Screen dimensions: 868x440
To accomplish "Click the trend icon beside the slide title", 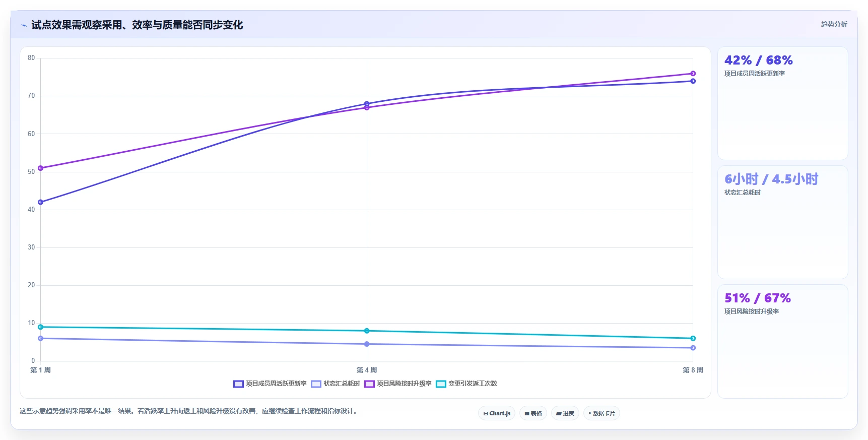I will pos(24,25).
